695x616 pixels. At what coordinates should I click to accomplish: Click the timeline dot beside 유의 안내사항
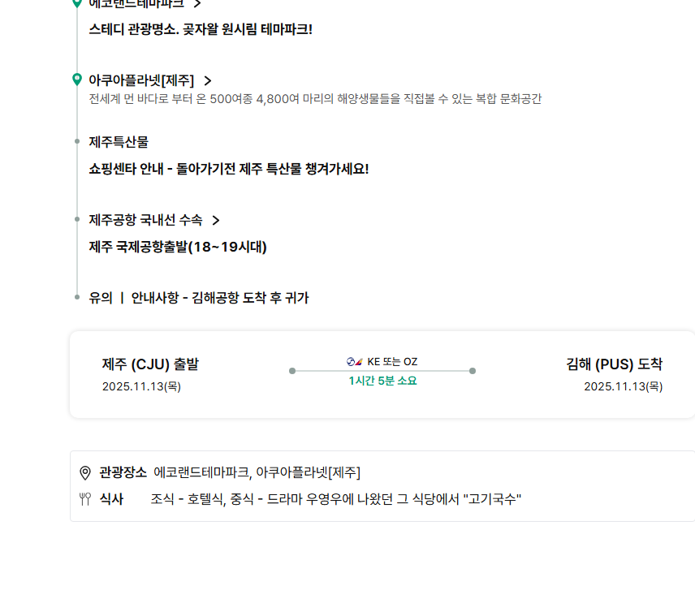point(77,297)
